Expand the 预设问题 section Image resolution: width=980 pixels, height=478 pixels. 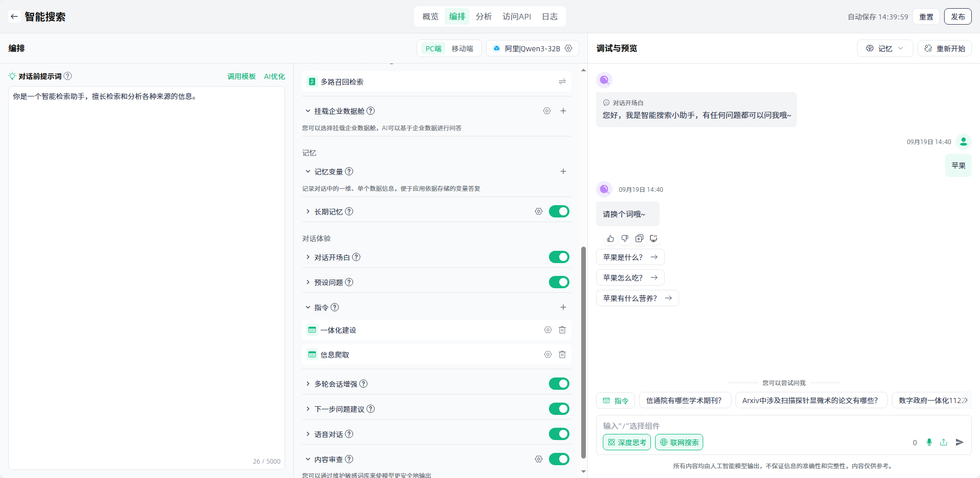[308, 282]
